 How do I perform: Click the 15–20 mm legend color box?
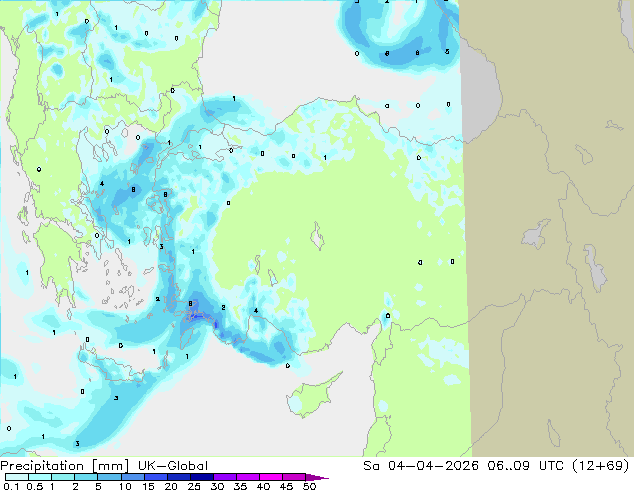tap(155, 477)
